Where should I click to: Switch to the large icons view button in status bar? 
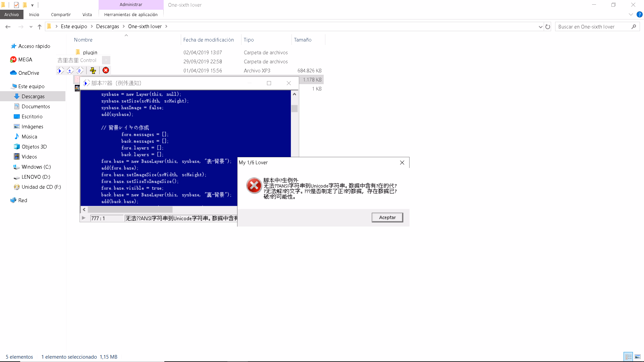pos(638,357)
